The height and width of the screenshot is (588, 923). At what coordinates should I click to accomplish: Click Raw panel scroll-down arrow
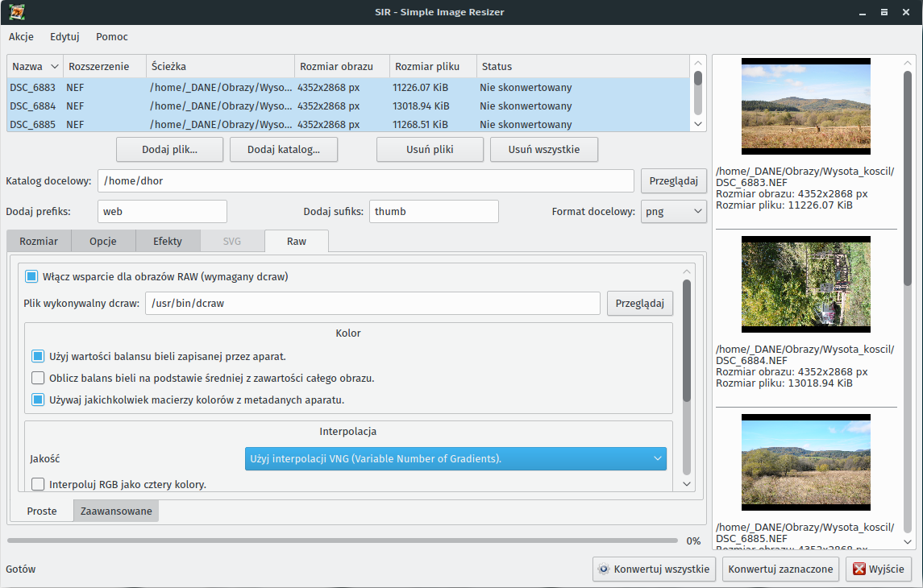[686, 484]
